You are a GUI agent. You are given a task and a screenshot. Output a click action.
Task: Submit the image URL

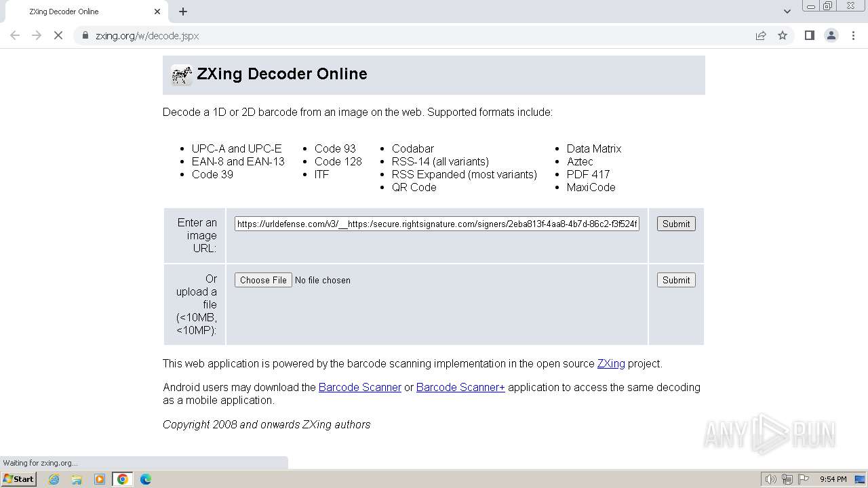click(676, 224)
